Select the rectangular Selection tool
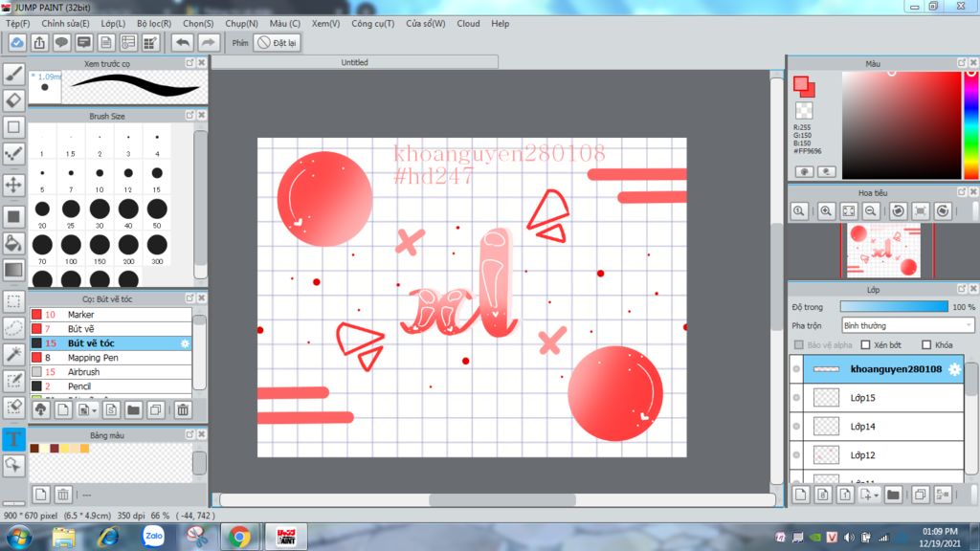Viewport: 980px width, 551px height. [13, 301]
